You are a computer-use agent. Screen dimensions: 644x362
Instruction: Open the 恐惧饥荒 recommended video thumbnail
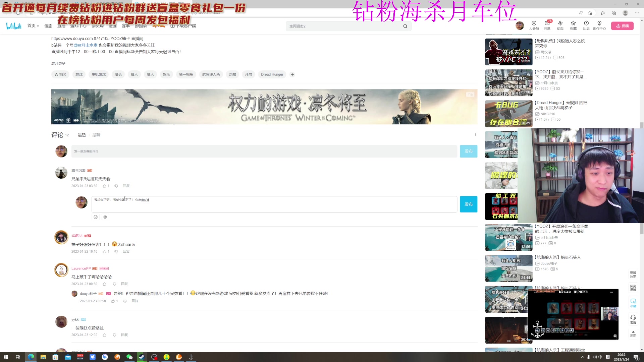[508, 52]
